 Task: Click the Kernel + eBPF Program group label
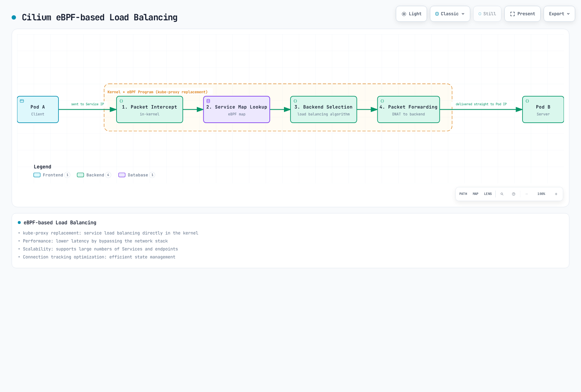click(x=158, y=92)
